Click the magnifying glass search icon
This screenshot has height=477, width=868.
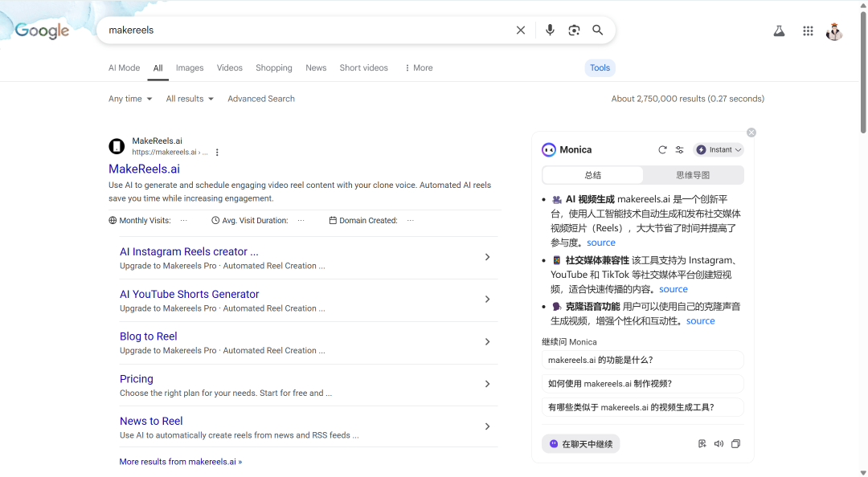[x=598, y=30]
